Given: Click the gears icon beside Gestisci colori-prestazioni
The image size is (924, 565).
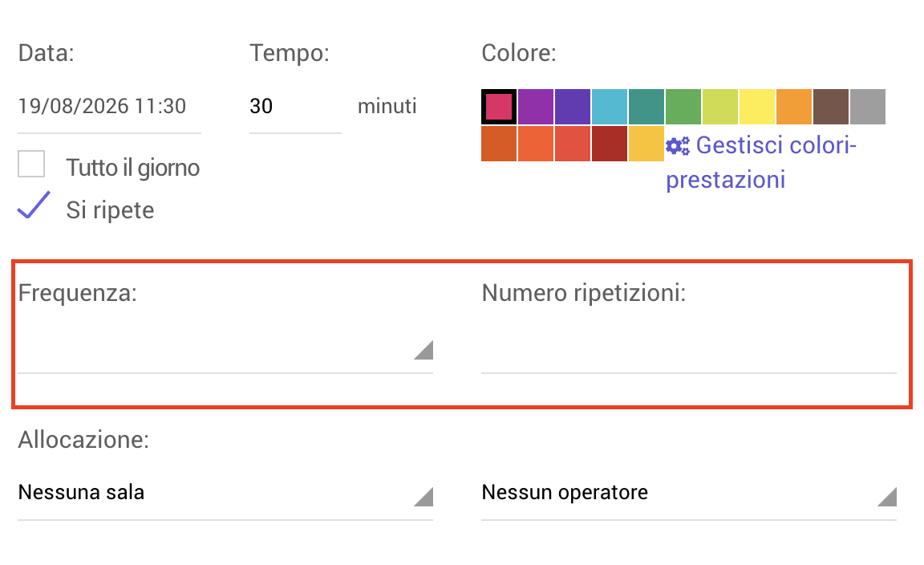Looking at the screenshot, I should click(x=678, y=146).
